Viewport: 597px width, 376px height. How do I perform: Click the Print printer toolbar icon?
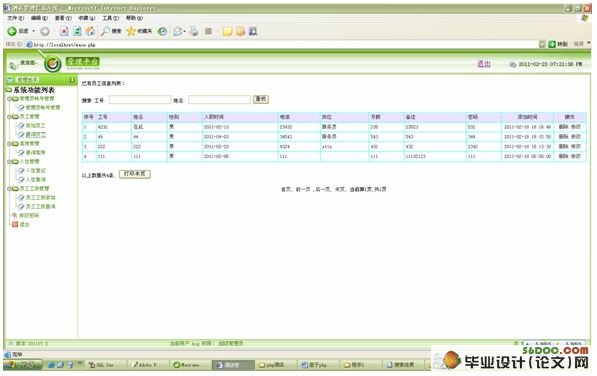coord(194,31)
